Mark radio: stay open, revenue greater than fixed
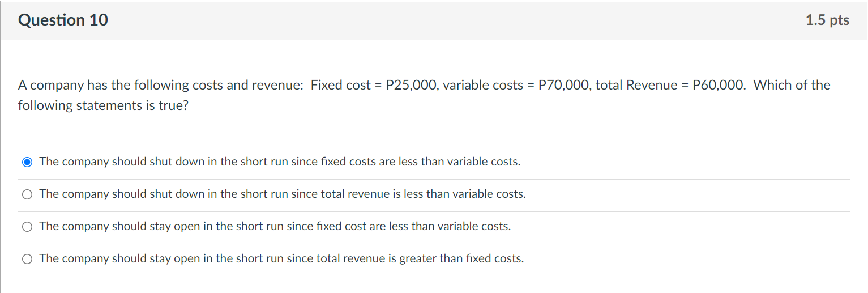 click(27, 259)
